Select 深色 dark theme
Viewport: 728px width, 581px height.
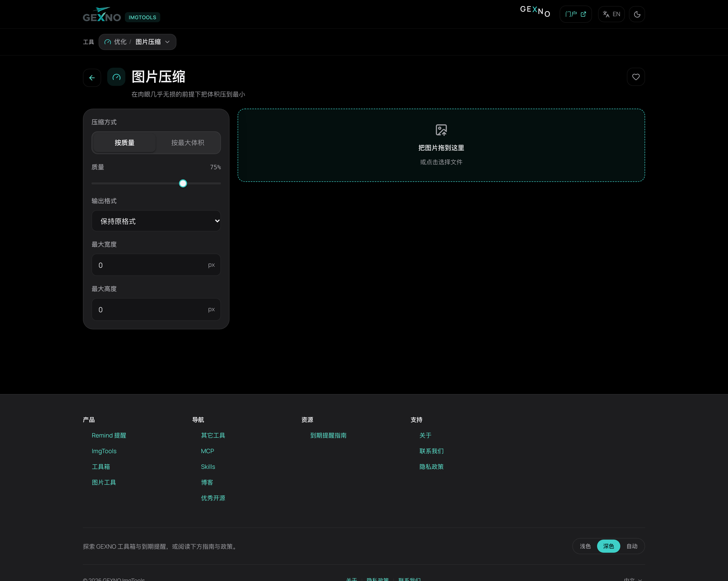click(x=608, y=546)
